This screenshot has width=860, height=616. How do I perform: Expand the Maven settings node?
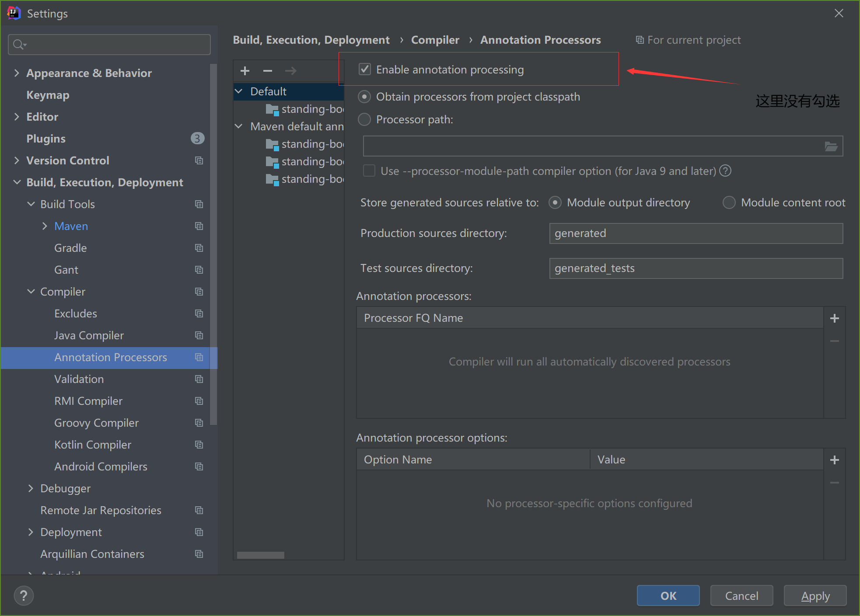[x=45, y=226]
